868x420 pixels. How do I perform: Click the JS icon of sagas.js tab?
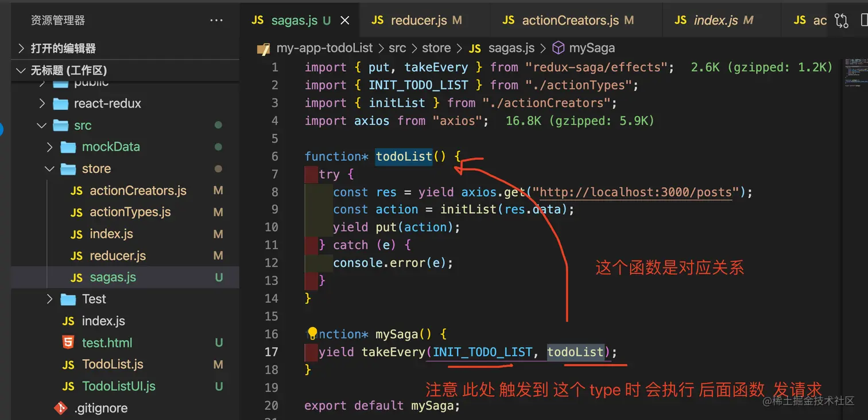click(x=258, y=20)
